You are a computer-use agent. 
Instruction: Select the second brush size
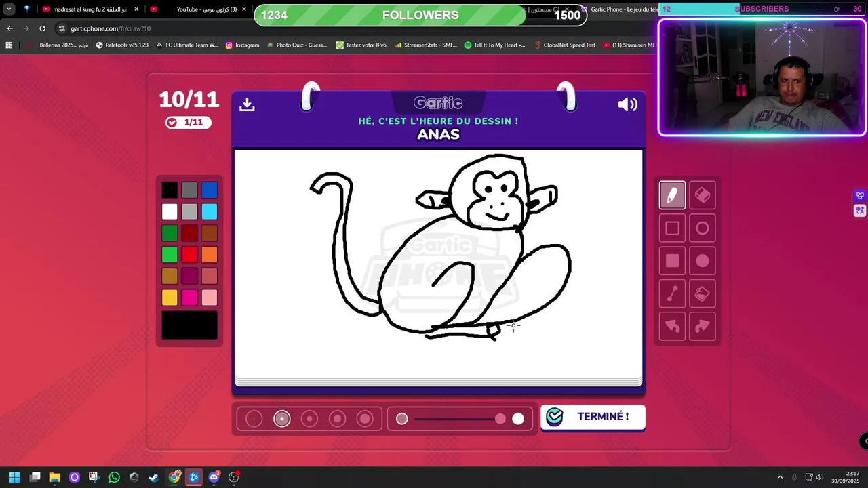coord(282,419)
